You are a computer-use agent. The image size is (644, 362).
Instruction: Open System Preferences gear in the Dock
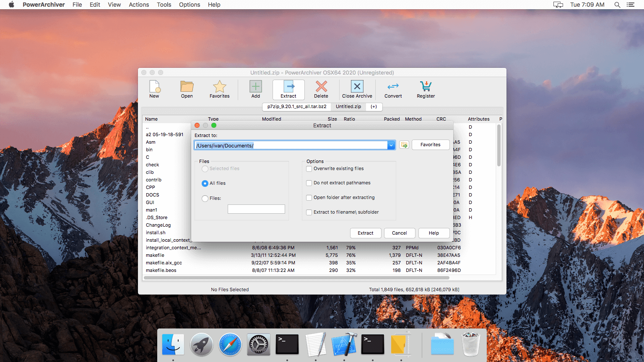(x=259, y=345)
